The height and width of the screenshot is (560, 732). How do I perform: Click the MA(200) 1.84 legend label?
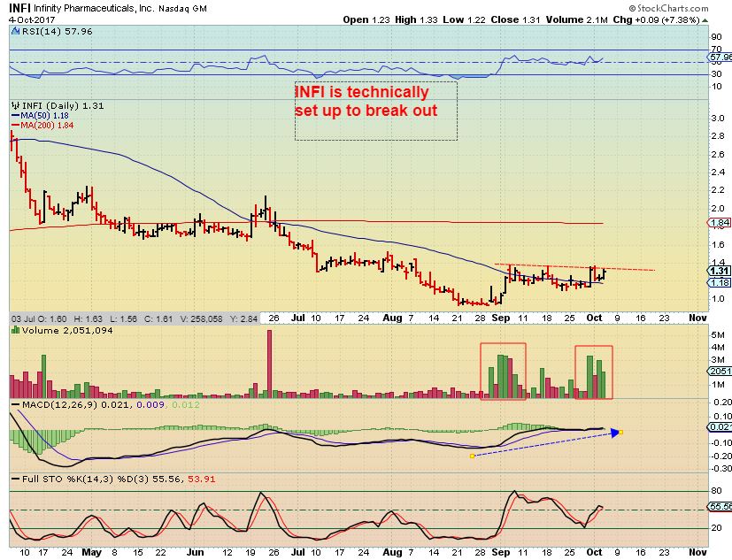coord(47,126)
